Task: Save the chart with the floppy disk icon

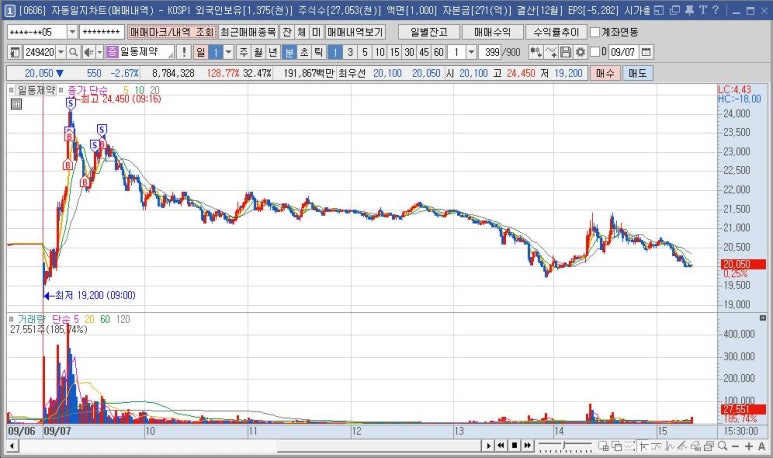Action: click(x=565, y=52)
